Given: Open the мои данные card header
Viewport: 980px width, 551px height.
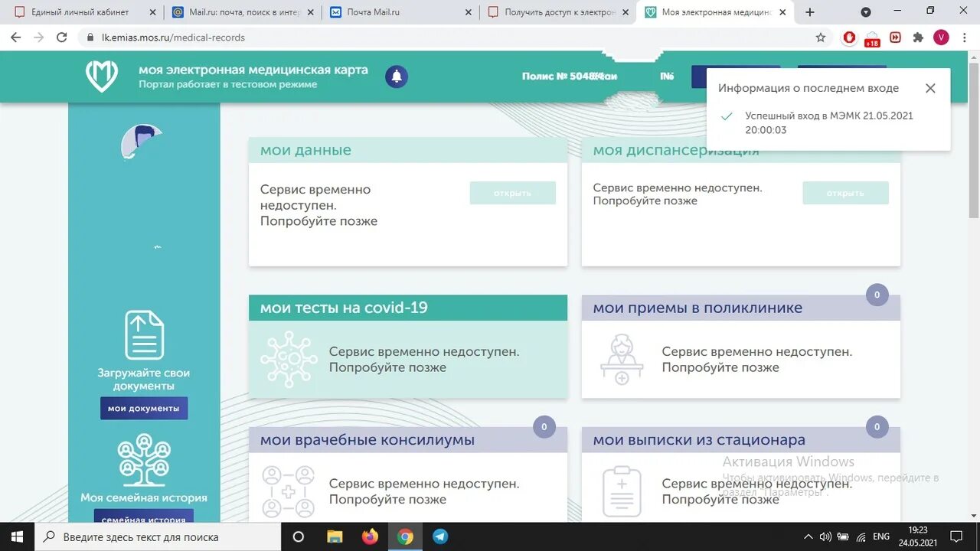Looking at the screenshot, I should pyautogui.click(x=408, y=150).
